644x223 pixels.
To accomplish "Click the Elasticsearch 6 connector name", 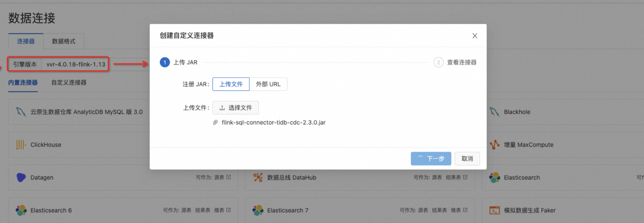I will (x=51, y=210).
